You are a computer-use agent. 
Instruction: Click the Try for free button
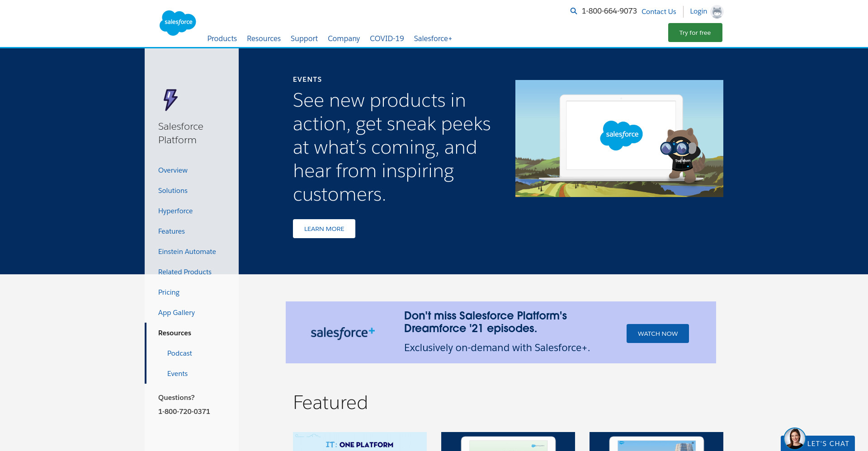pyautogui.click(x=695, y=33)
